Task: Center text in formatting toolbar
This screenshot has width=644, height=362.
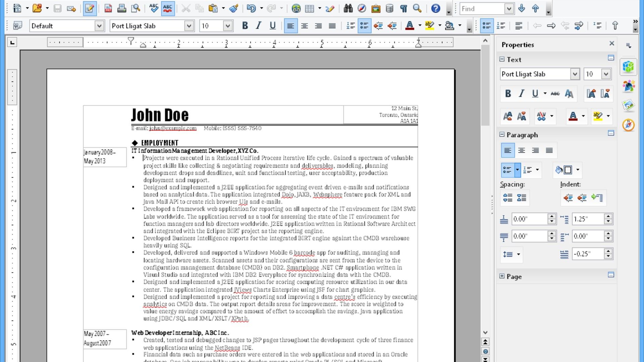Action: pos(305,26)
